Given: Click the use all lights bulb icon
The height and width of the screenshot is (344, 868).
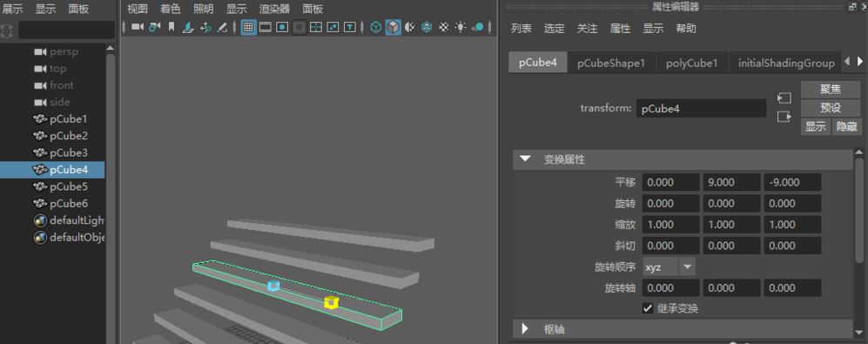Looking at the screenshot, I should (x=460, y=27).
